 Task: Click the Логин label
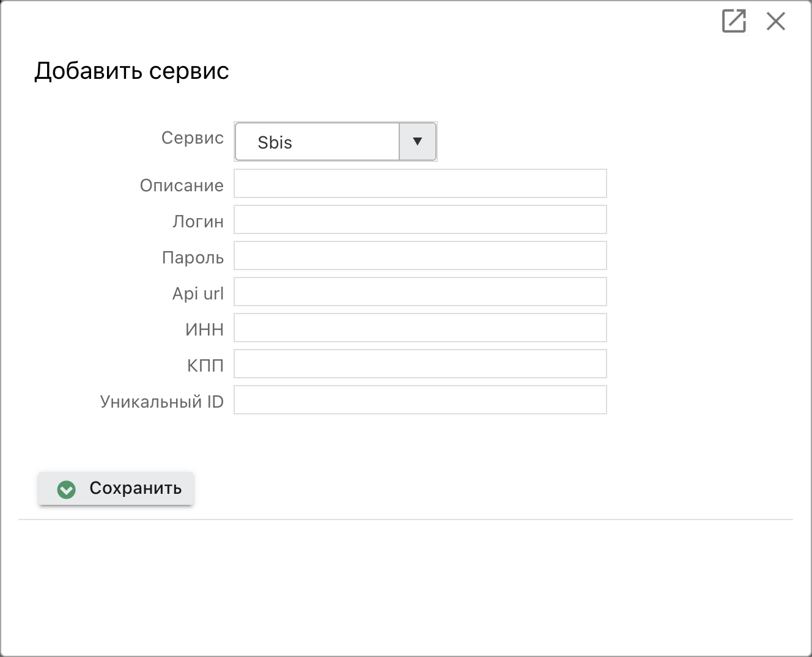[198, 222]
